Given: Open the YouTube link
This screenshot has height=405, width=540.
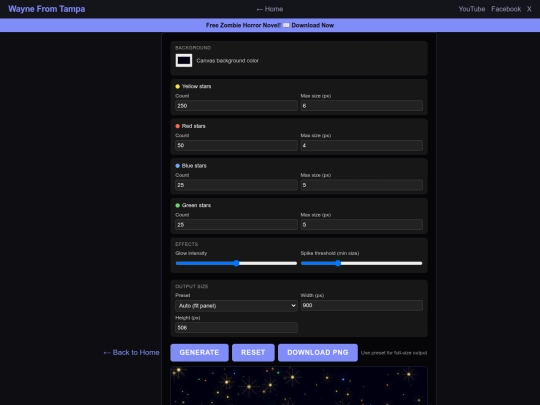Looking at the screenshot, I should point(471,9).
